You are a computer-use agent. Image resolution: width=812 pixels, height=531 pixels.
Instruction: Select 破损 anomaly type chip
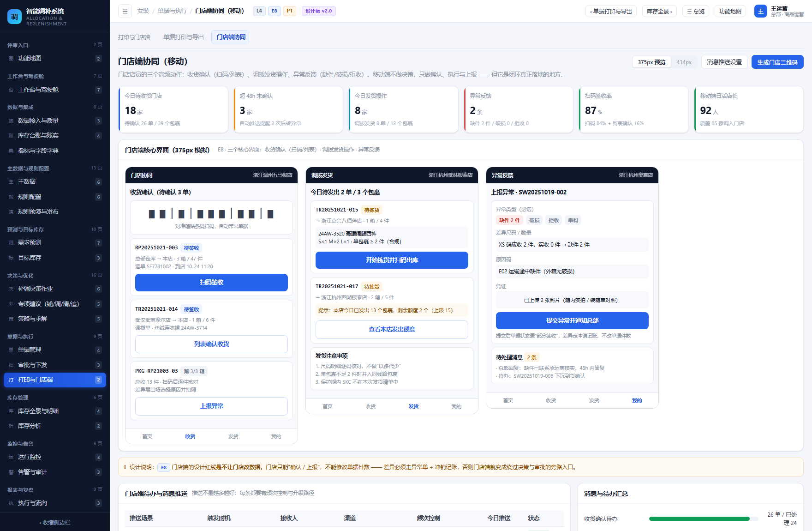pos(534,221)
